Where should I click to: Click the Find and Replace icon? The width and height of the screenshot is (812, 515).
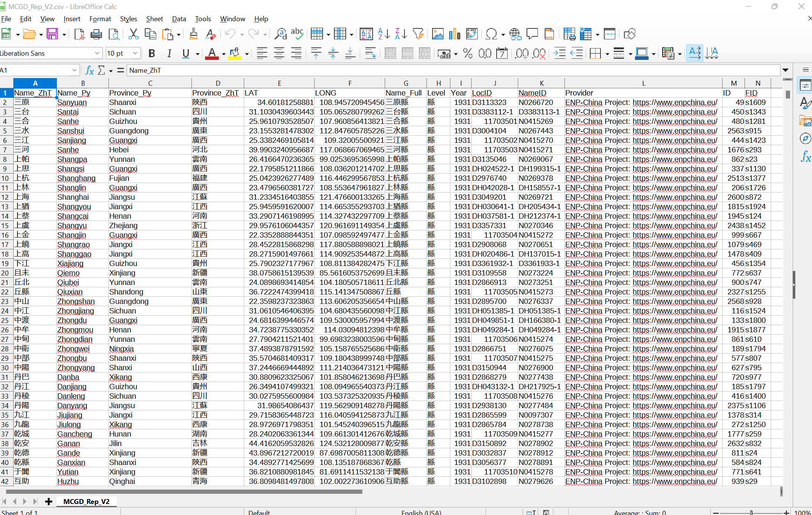click(x=281, y=34)
